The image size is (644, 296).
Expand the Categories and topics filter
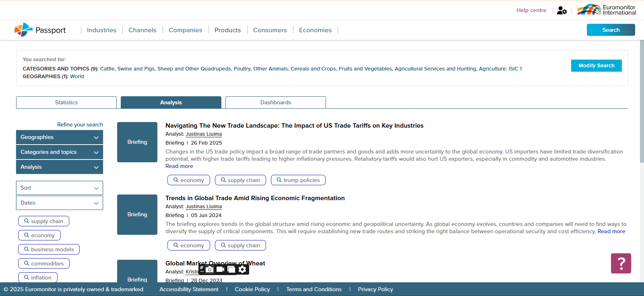click(60, 152)
